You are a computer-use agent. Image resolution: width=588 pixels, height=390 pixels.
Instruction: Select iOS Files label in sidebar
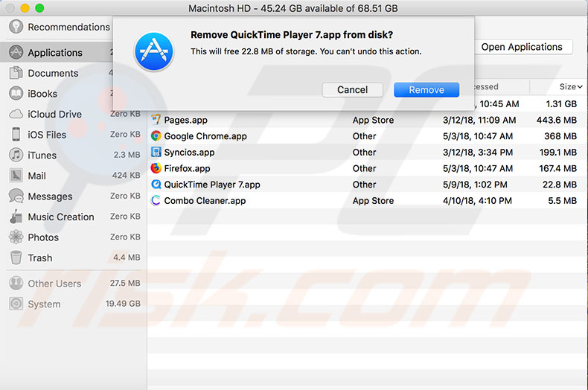coord(47,135)
